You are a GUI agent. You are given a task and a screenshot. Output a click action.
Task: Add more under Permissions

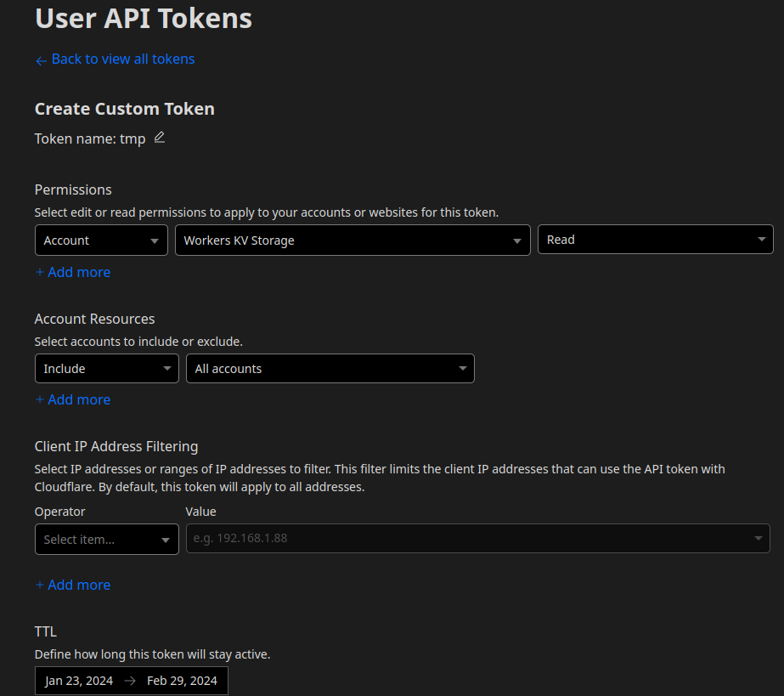(x=73, y=272)
